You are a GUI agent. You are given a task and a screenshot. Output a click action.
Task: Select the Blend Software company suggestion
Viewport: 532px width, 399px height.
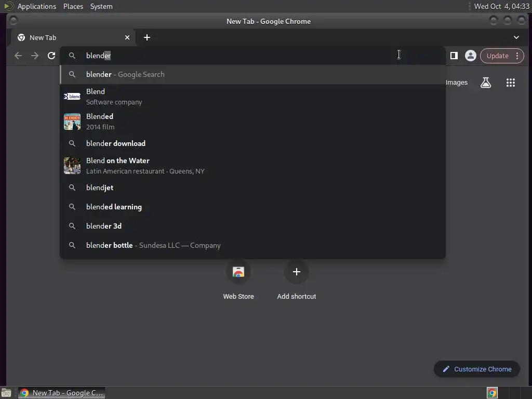click(x=253, y=97)
